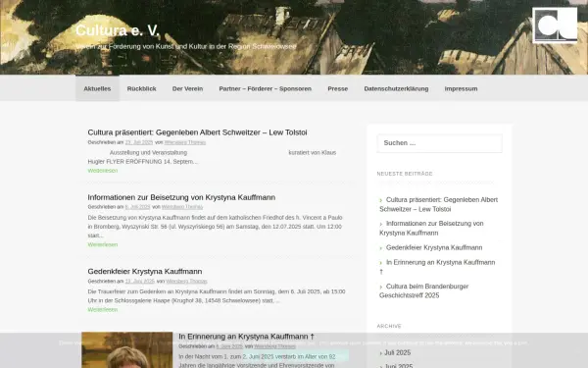
Task: Open the Cultura e. V. site title
Action: click(x=118, y=30)
